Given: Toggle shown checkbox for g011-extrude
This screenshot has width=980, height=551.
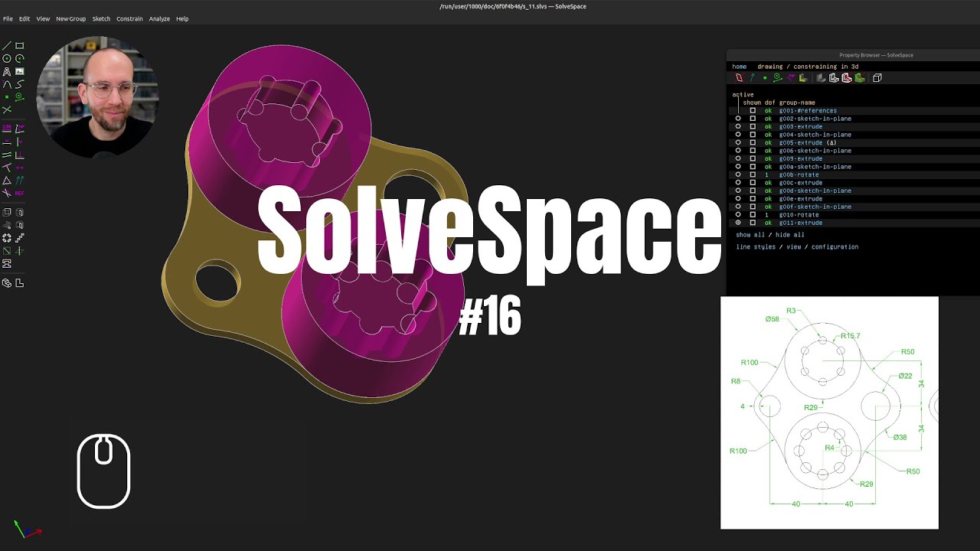Looking at the screenshot, I should 753,223.
